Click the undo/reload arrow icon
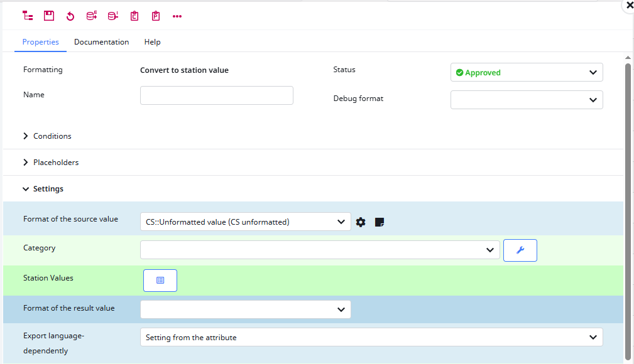Viewport: 634px width, 364px height. 70,16
